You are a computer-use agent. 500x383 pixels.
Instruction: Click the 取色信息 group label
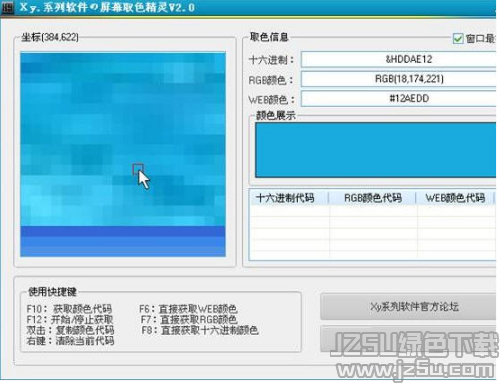[x=269, y=37]
